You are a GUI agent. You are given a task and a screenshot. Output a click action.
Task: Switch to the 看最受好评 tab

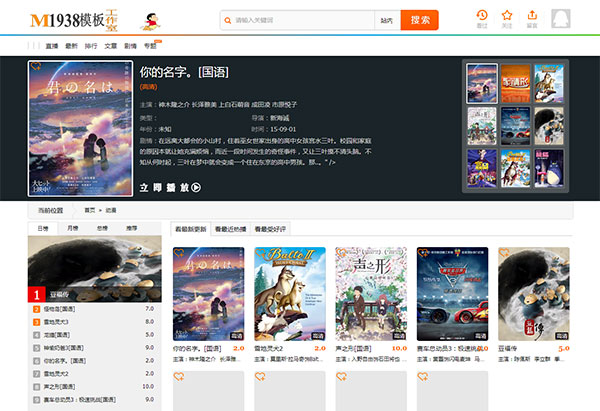[270, 229]
